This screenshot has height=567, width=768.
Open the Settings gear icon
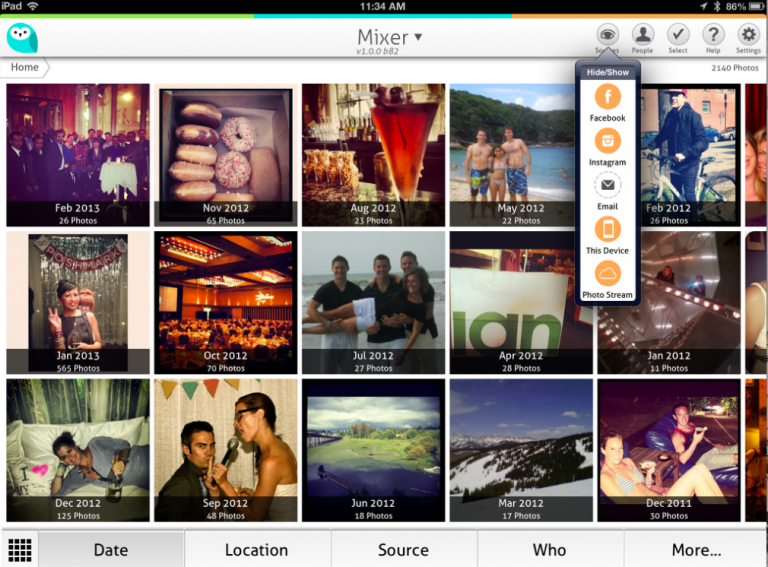[748, 36]
